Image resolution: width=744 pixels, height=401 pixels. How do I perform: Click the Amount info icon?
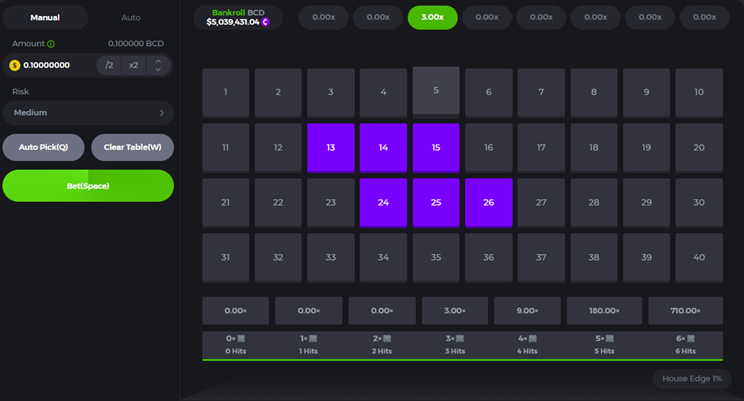click(x=51, y=44)
